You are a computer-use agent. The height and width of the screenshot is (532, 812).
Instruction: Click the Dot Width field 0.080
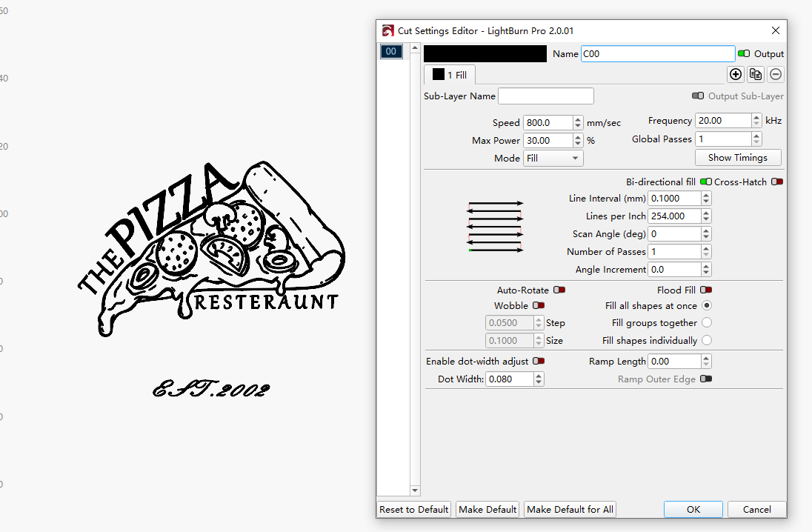[510, 379]
